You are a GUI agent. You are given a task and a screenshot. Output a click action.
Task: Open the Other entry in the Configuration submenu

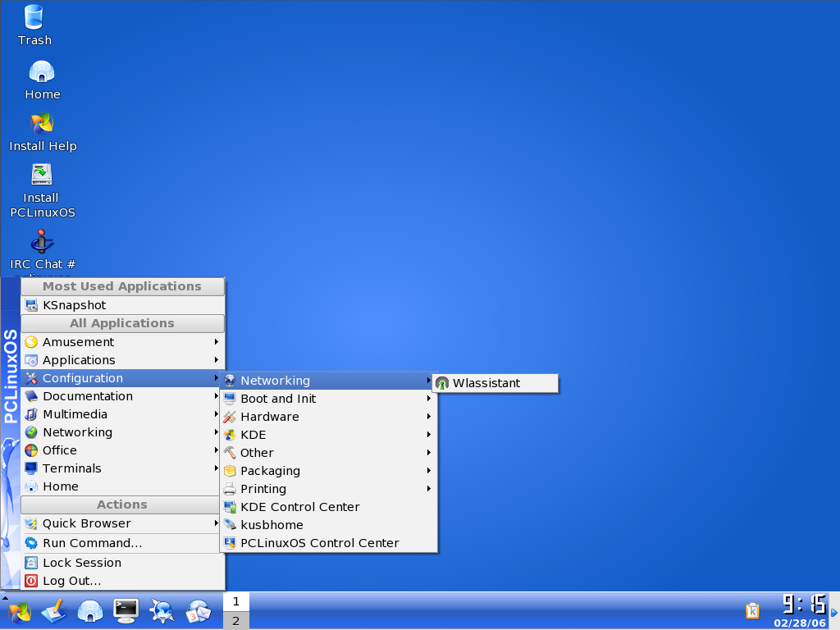click(329, 453)
